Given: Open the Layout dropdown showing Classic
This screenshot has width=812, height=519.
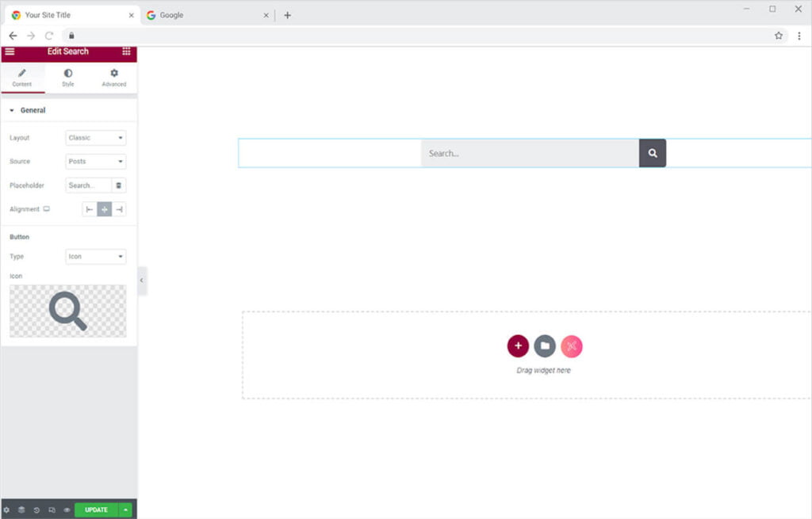Looking at the screenshot, I should (x=96, y=138).
